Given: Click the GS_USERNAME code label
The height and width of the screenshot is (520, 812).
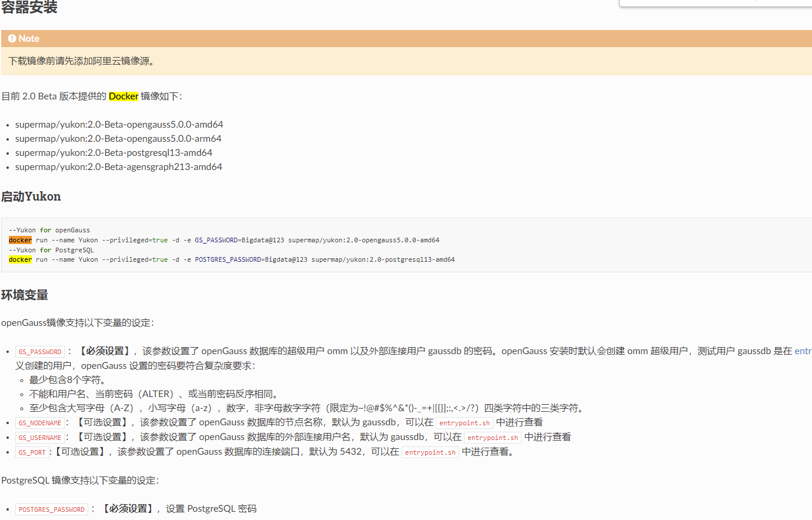Looking at the screenshot, I should point(40,438).
